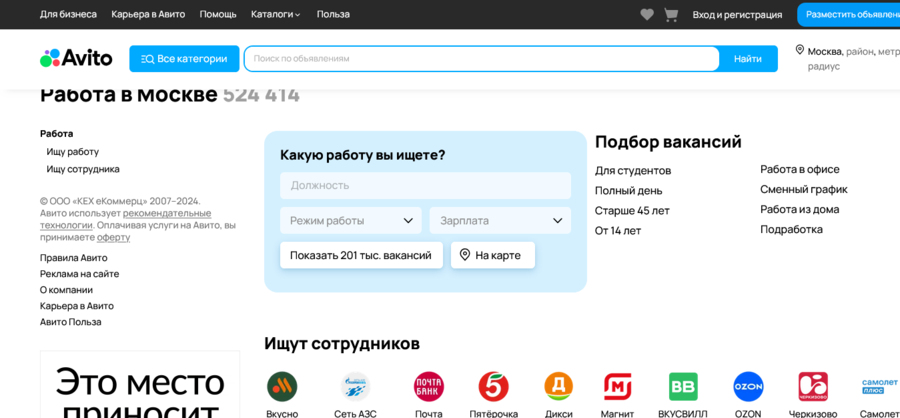
Task: Open Для студентов vacancies
Action: pos(633,171)
